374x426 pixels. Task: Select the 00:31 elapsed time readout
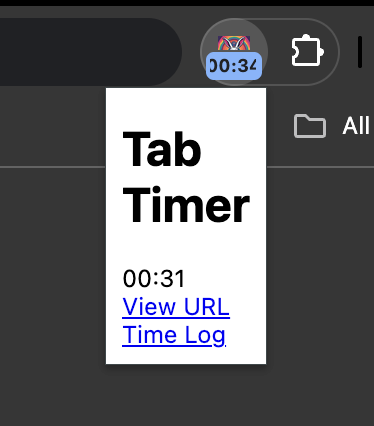click(154, 278)
